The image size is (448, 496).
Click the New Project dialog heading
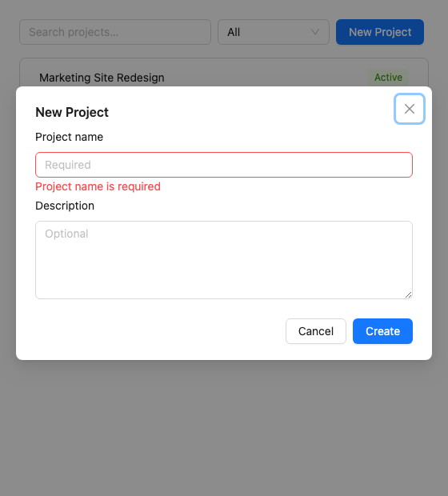[72, 112]
